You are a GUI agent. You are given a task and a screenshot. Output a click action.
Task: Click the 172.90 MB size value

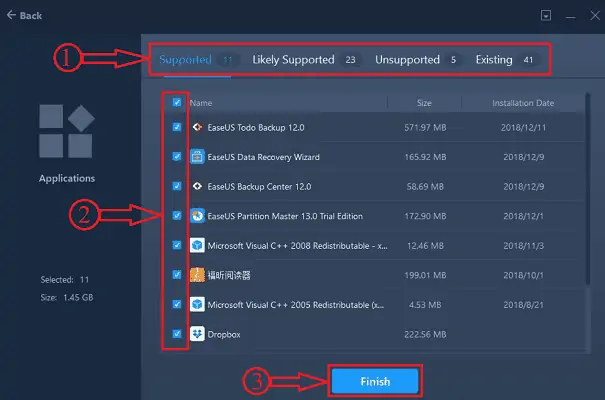[425, 216]
